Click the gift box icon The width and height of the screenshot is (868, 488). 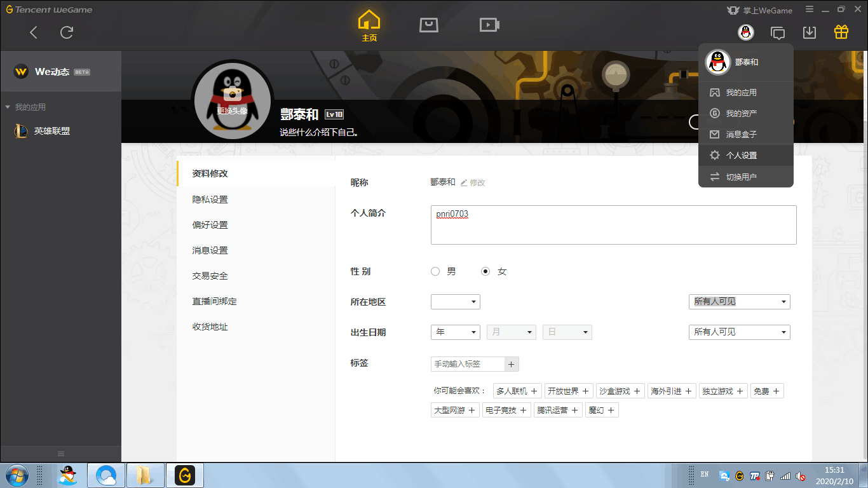(841, 32)
